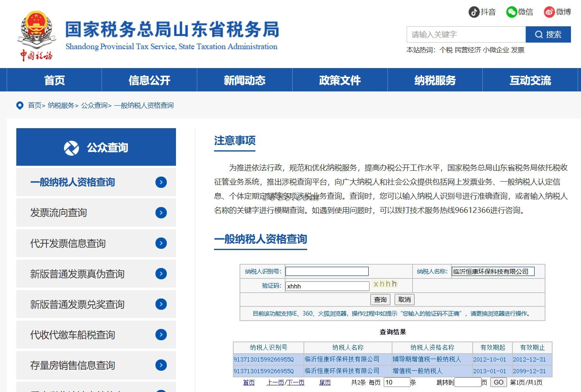Open 存量房销售信息查询 in the sidebar

[96, 365]
